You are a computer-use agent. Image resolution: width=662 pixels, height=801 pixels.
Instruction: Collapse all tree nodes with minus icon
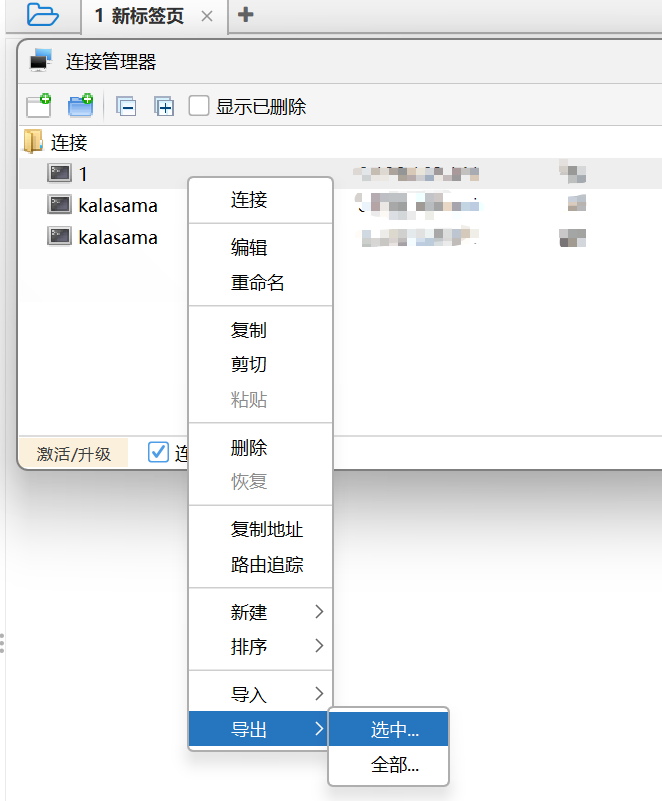point(126,107)
